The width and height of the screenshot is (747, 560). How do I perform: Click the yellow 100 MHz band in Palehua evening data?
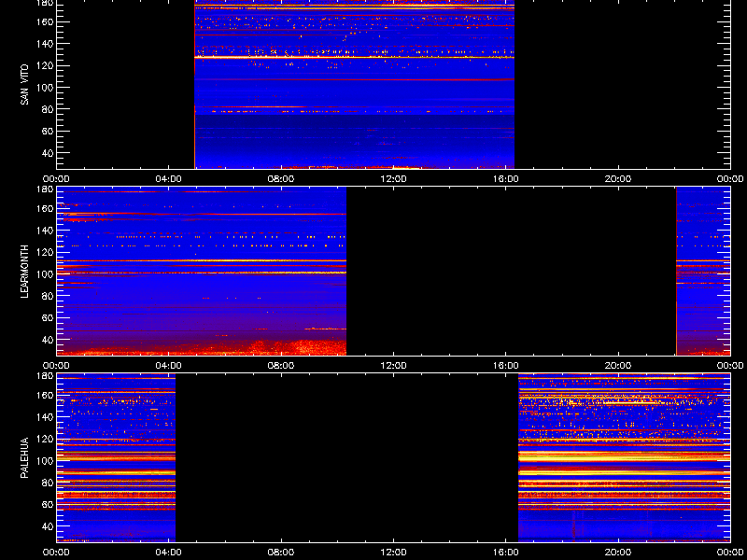(x=624, y=457)
